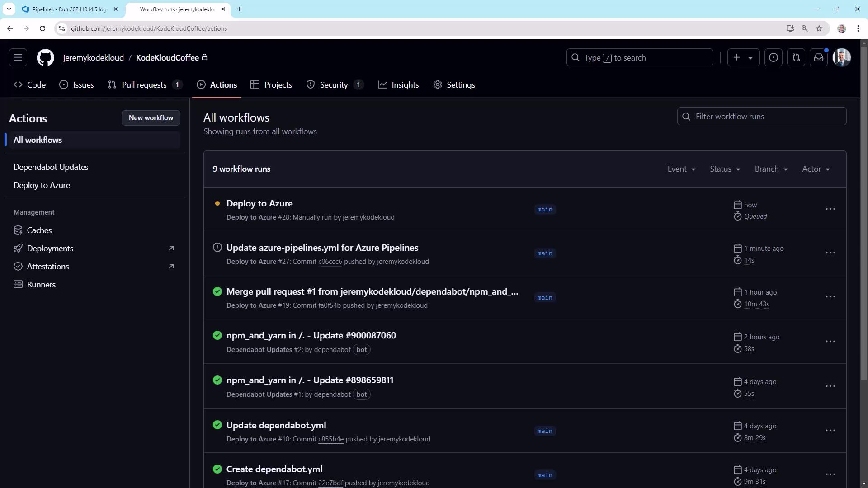Expand the Branch filter dropdown
868x488 pixels.
771,169
